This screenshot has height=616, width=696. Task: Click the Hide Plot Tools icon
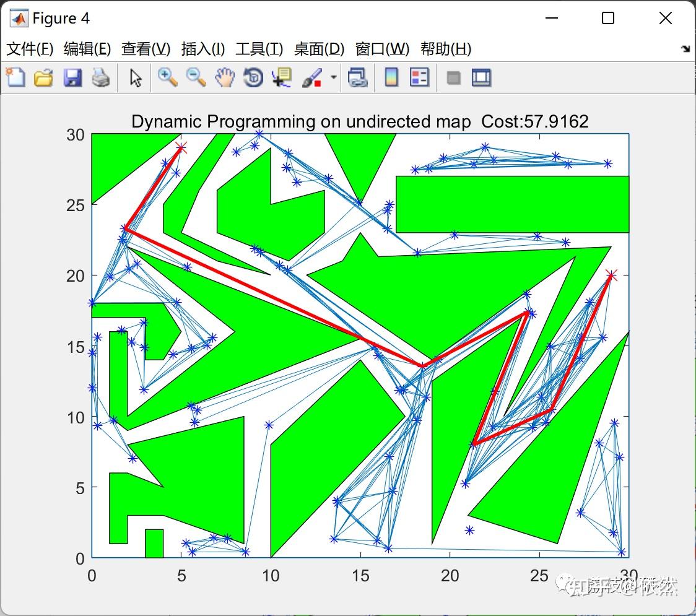[453, 79]
